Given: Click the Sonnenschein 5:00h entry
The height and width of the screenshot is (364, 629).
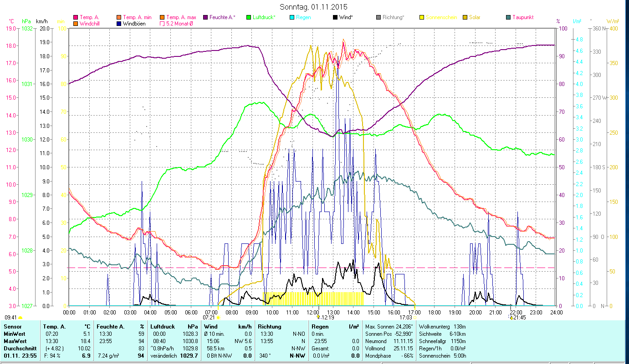Looking at the screenshot, I should [442, 356].
